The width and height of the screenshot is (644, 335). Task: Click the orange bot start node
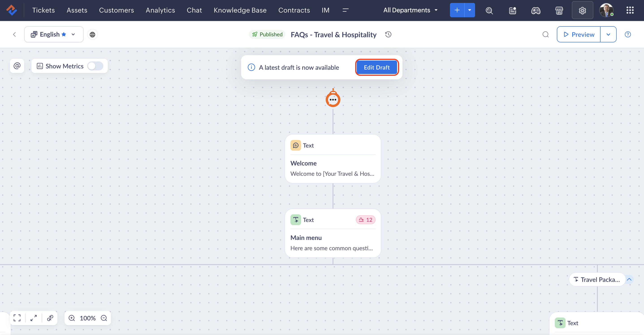[333, 99]
